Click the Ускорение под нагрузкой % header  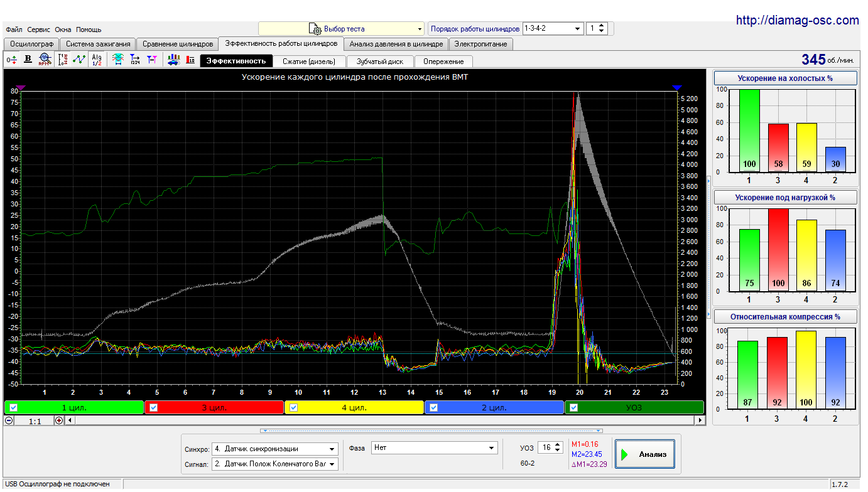point(785,197)
